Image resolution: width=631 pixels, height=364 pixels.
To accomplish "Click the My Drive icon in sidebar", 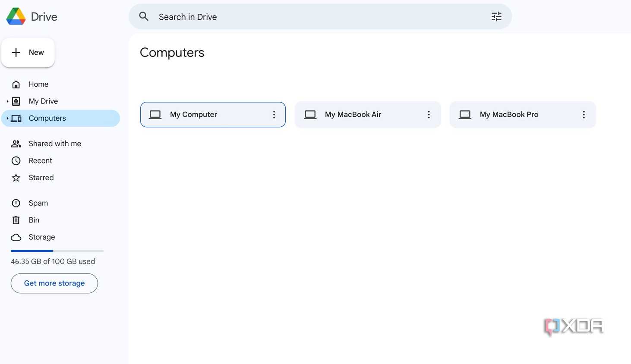I will tap(16, 101).
